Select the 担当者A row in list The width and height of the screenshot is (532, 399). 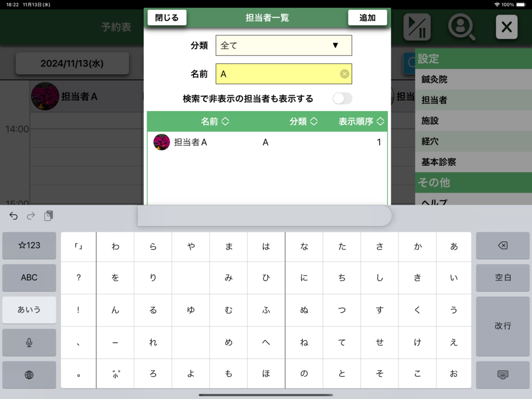267,142
